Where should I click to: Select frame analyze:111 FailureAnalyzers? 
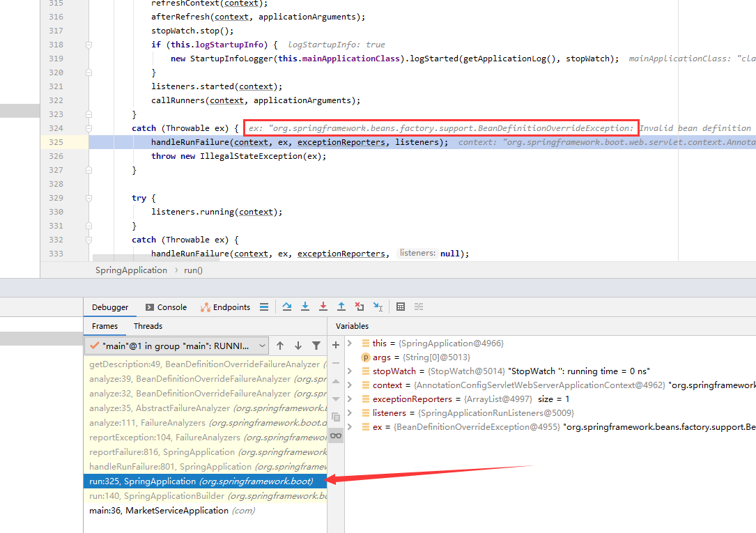coord(206,423)
